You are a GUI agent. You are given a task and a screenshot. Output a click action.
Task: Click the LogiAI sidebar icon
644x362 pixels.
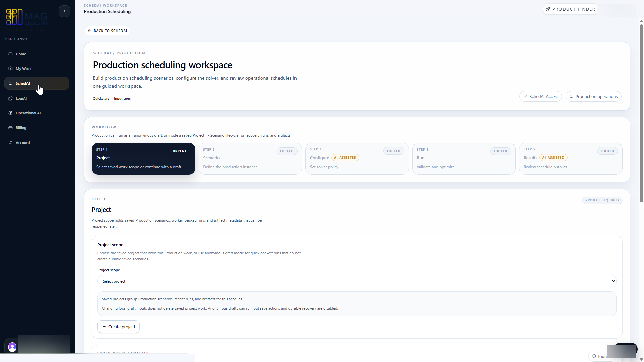[x=10, y=98]
